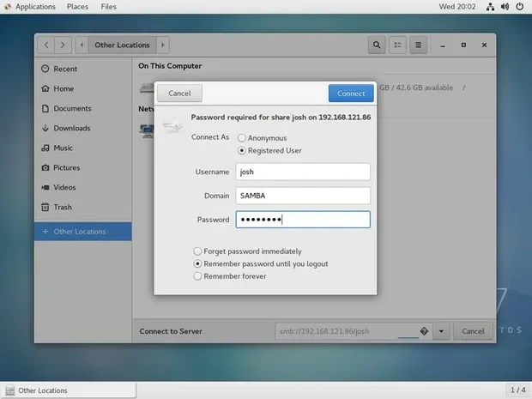Click the Videos camcorder icon

click(x=45, y=187)
